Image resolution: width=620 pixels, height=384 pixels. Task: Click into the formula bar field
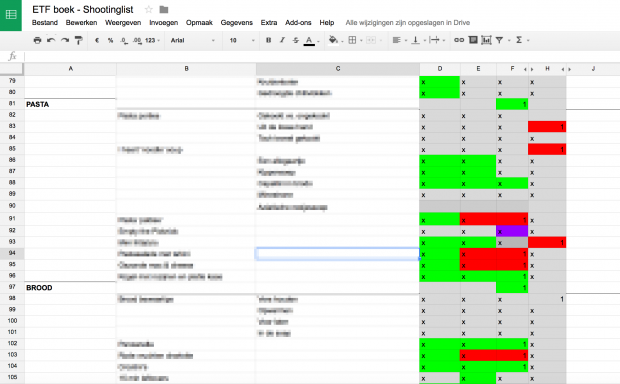(x=322, y=56)
